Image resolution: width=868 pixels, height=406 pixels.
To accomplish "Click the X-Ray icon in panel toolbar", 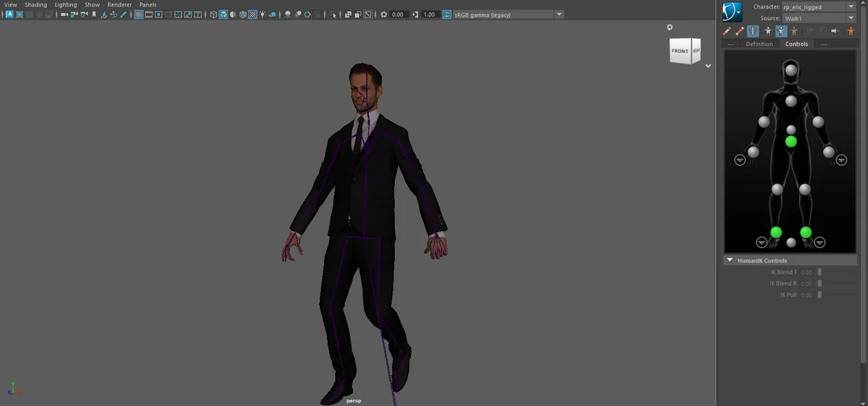I will coord(348,14).
